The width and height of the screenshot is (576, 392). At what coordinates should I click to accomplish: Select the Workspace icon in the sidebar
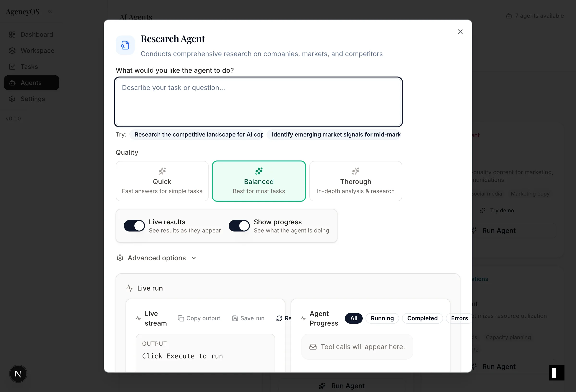pos(12,51)
